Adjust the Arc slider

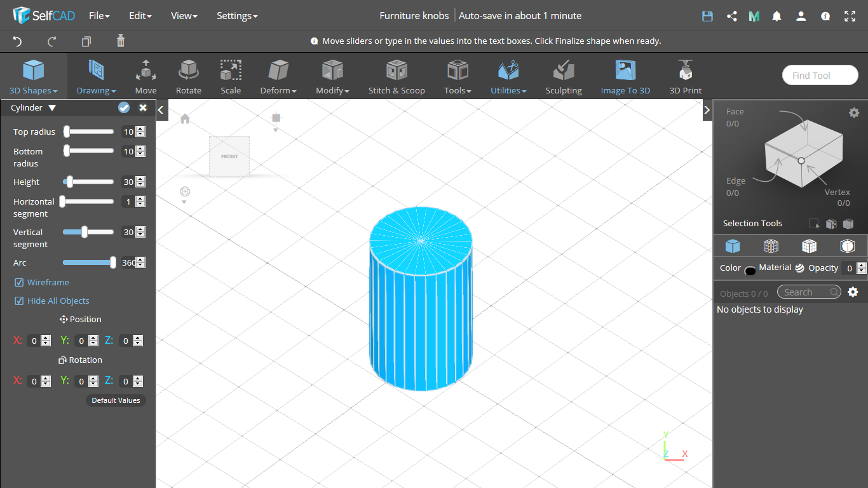[88, 262]
